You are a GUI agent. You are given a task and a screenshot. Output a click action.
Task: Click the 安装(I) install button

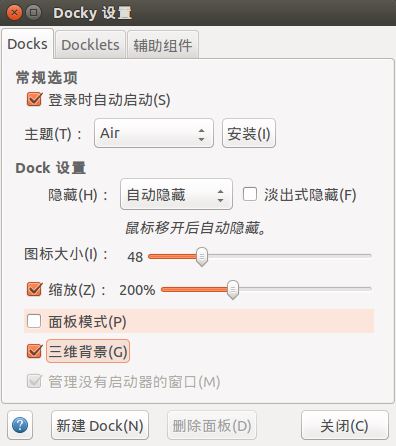coord(249,133)
